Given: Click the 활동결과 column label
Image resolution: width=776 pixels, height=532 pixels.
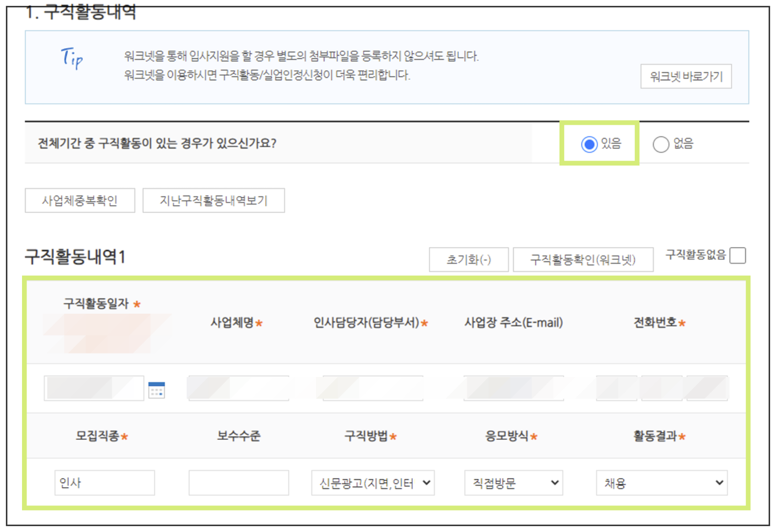Looking at the screenshot, I should pyautogui.click(x=655, y=436).
